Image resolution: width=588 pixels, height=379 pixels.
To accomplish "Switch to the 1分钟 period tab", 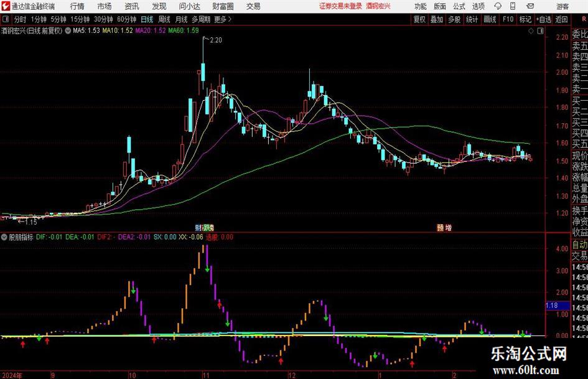I will pos(38,19).
